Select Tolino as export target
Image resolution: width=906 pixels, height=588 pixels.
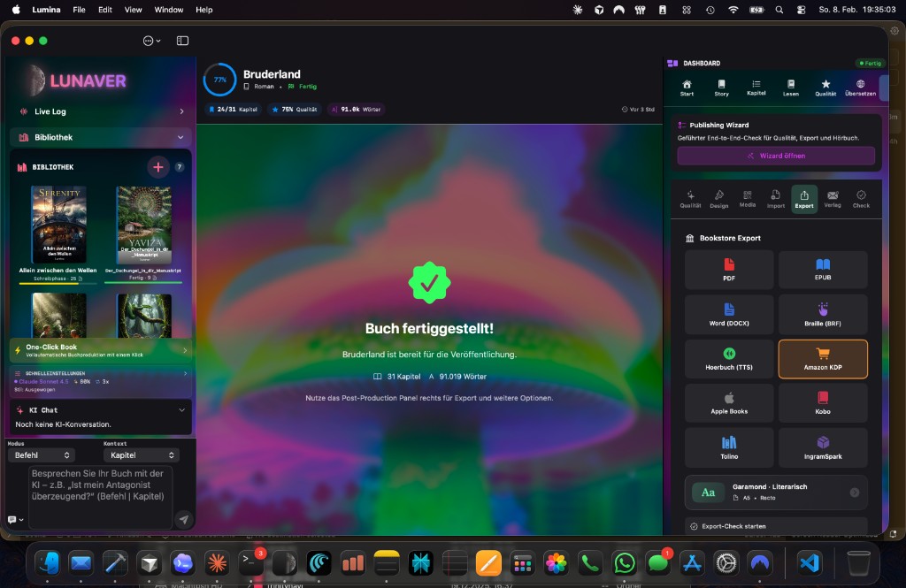[728, 447]
